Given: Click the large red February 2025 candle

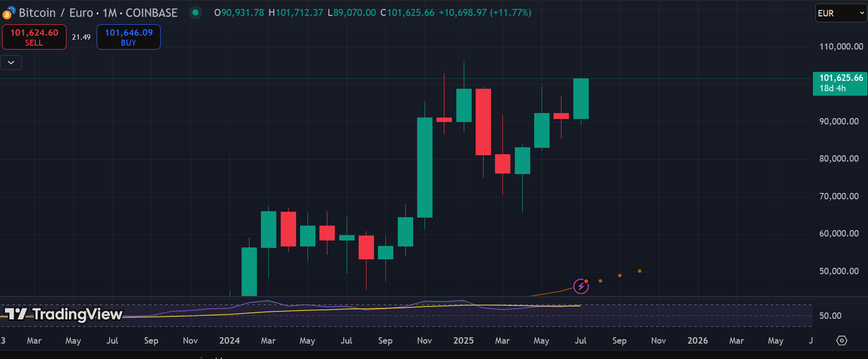Looking at the screenshot, I should (x=483, y=122).
